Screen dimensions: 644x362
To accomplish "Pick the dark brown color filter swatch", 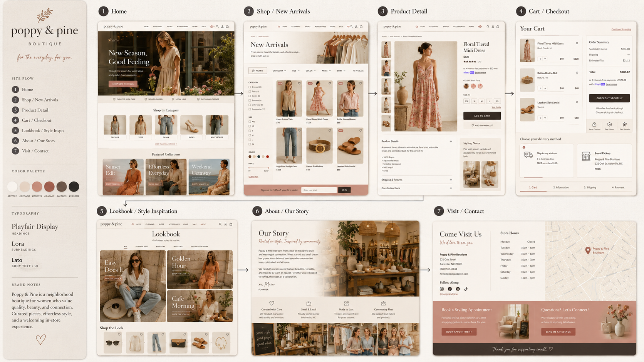I will click(x=250, y=157).
